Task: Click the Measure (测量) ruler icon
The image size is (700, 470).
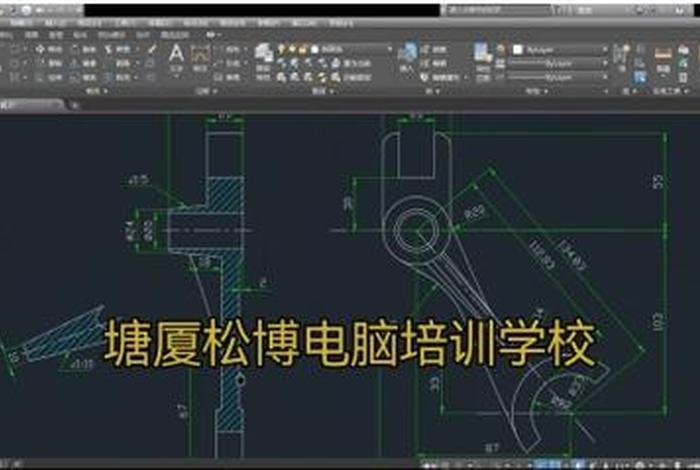Action: tap(663, 54)
